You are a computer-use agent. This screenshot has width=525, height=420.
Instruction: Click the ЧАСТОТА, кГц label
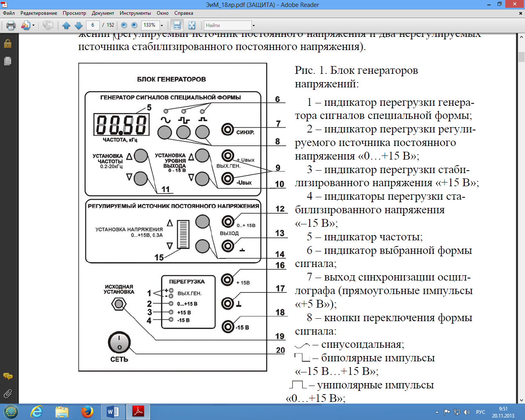[120, 140]
